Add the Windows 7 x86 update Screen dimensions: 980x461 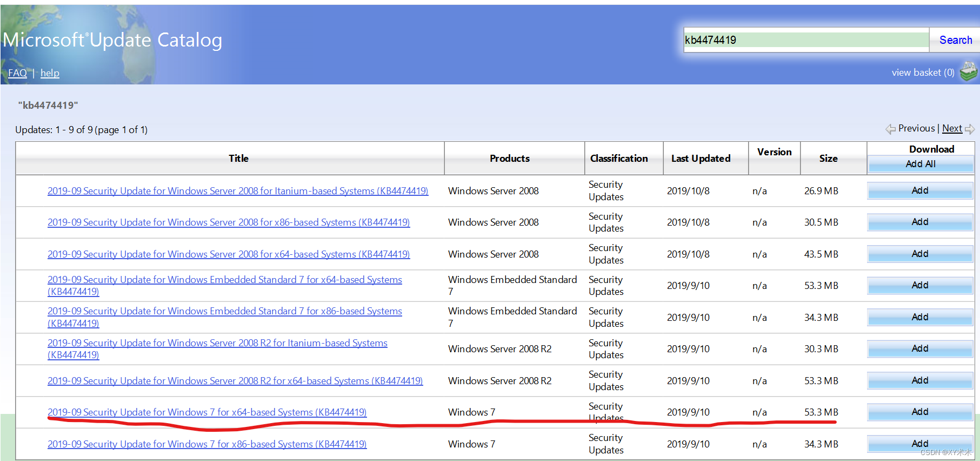(920, 444)
